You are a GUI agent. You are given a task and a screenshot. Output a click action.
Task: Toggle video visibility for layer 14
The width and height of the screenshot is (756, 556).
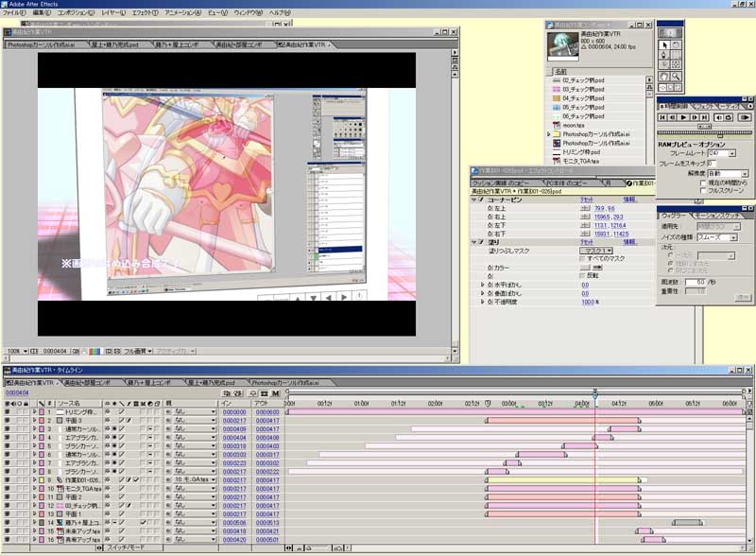pyautogui.click(x=7, y=522)
